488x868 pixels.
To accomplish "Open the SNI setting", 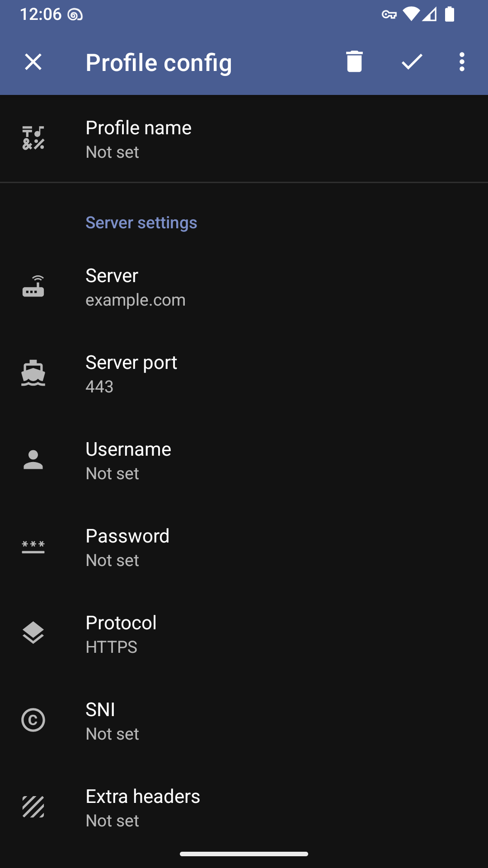I will [x=244, y=721].
